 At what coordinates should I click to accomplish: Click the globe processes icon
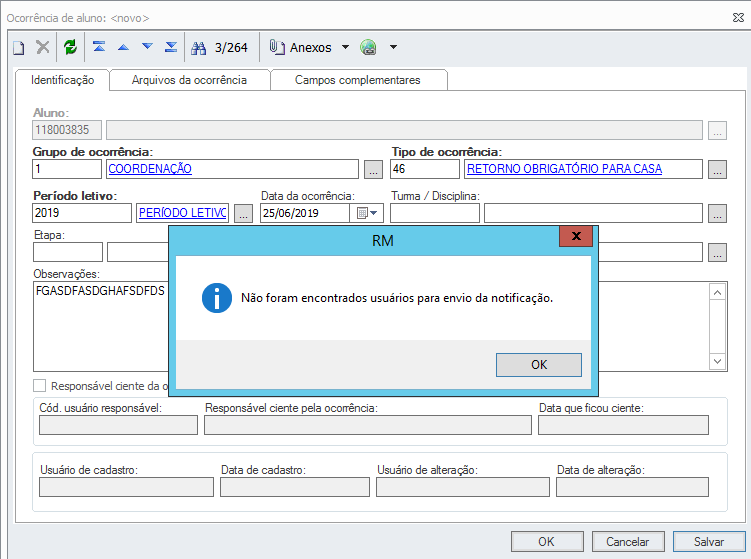(x=368, y=47)
